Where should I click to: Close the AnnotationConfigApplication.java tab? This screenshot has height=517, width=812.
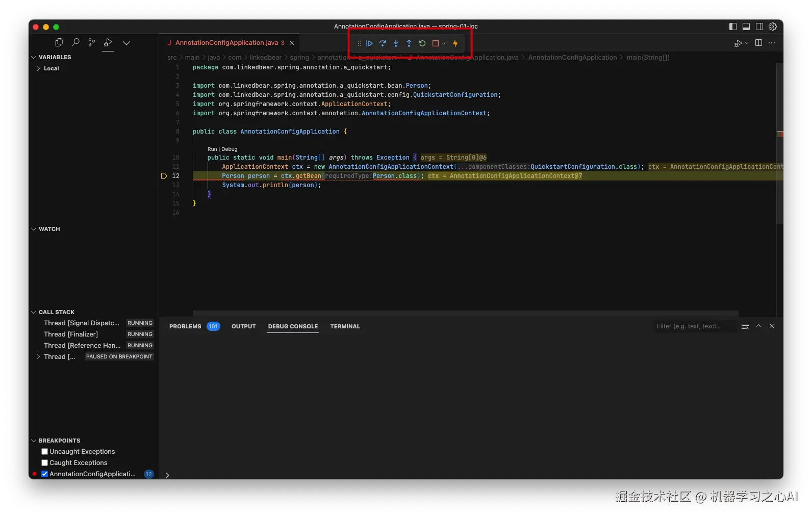tap(292, 43)
